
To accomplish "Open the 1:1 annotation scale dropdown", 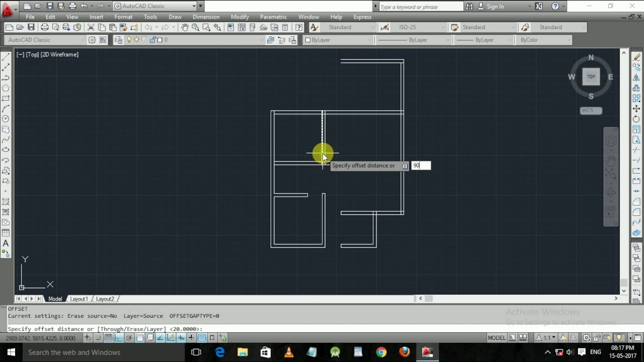I will 545,338.
